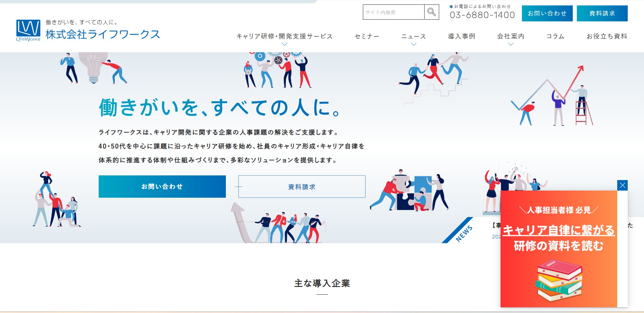Click the header 資料請求 button
Image resolution: width=644 pixels, height=313 pixels.
(602, 13)
